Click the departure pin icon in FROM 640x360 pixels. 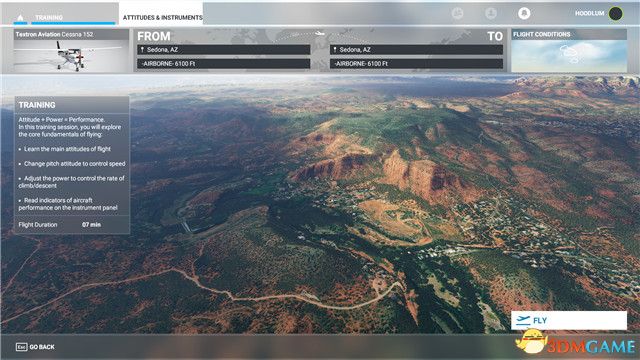[142, 50]
